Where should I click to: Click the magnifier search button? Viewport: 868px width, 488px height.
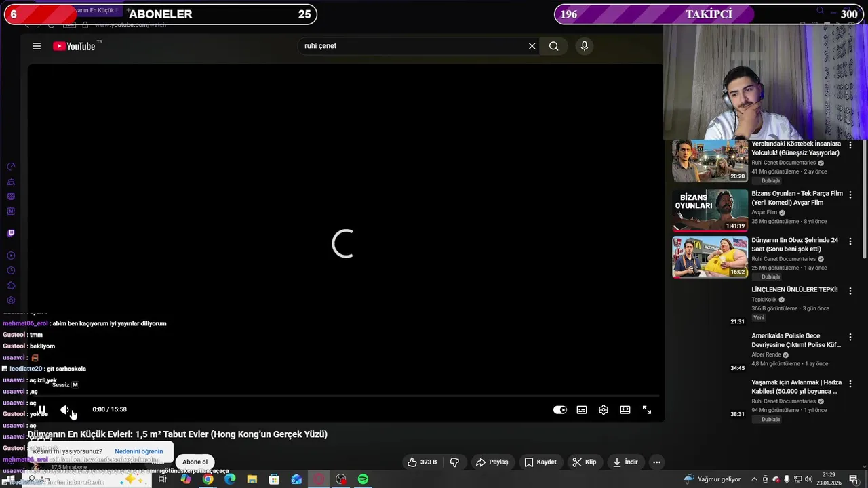[x=554, y=46]
